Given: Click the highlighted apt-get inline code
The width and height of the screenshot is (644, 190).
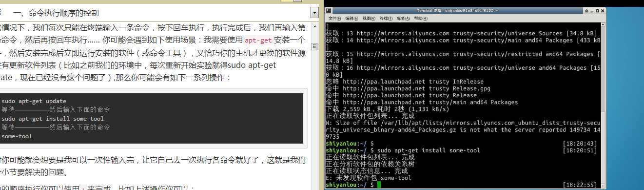Looking at the screenshot, I should pyautogui.click(x=258, y=41).
